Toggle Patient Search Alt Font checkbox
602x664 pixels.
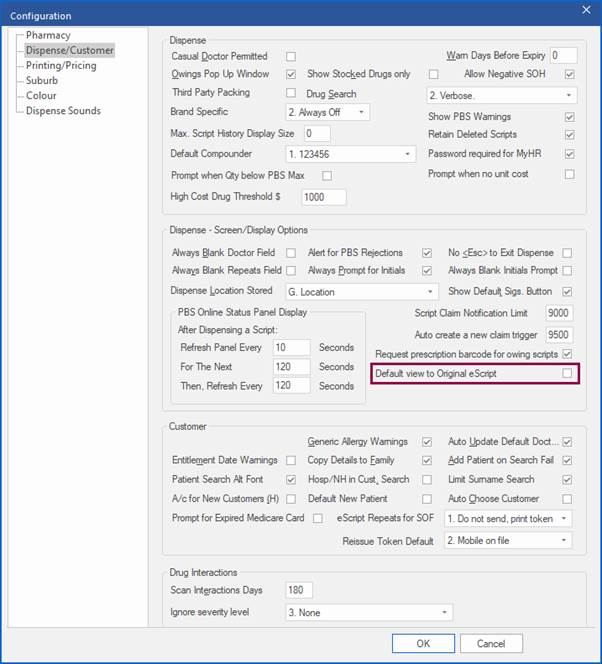pos(291,479)
